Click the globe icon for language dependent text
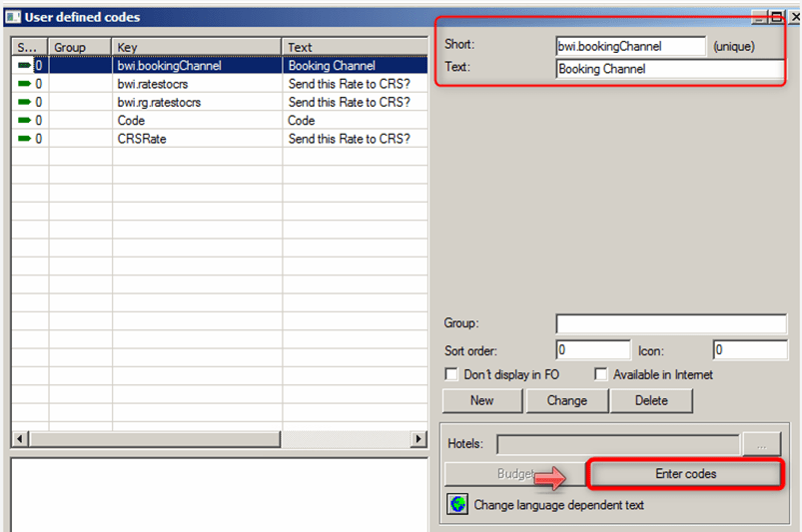 pos(457,504)
